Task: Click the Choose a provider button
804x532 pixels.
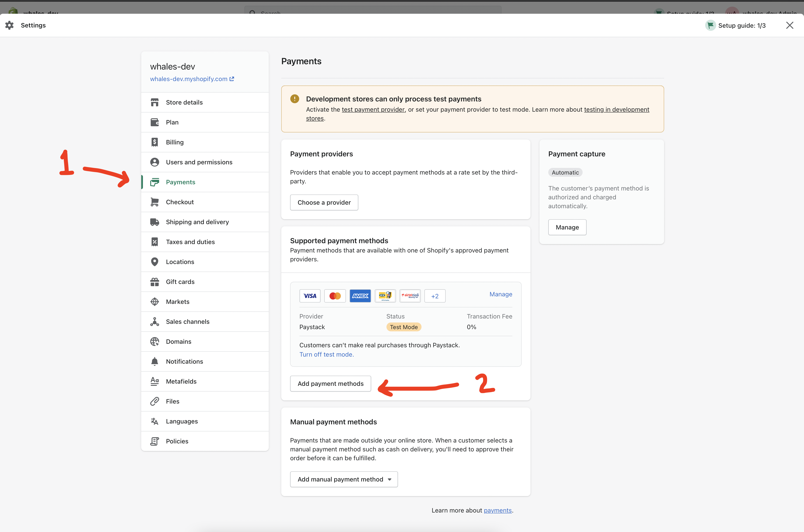Action: [324, 203]
